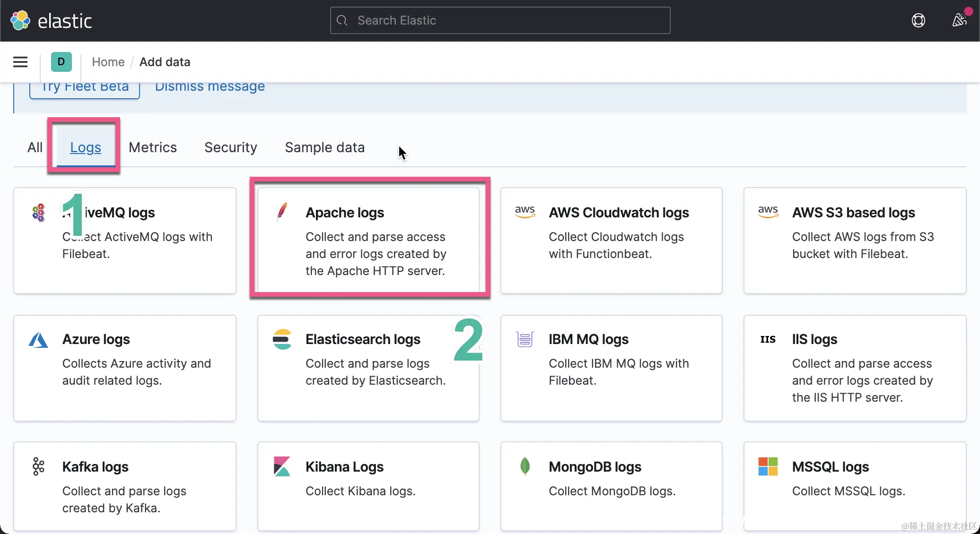Open the Sample data tab

coord(324,147)
